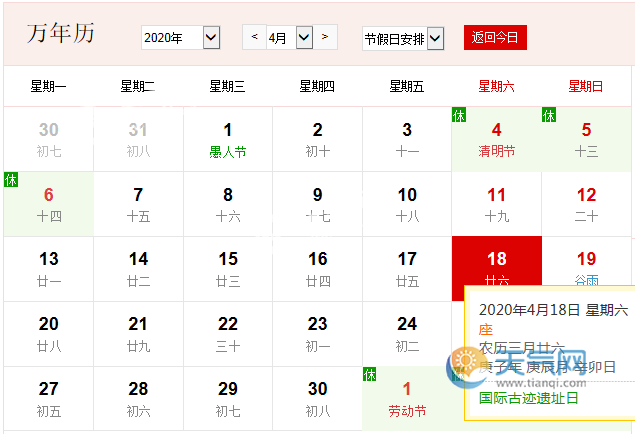This screenshot has height=434, width=635.
Task: Select April 3 十一 cell
Action: (407, 139)
